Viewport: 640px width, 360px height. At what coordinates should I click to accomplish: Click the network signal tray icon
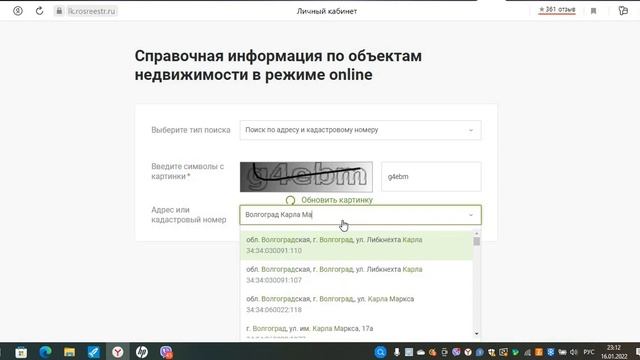(x=527, y=352)
